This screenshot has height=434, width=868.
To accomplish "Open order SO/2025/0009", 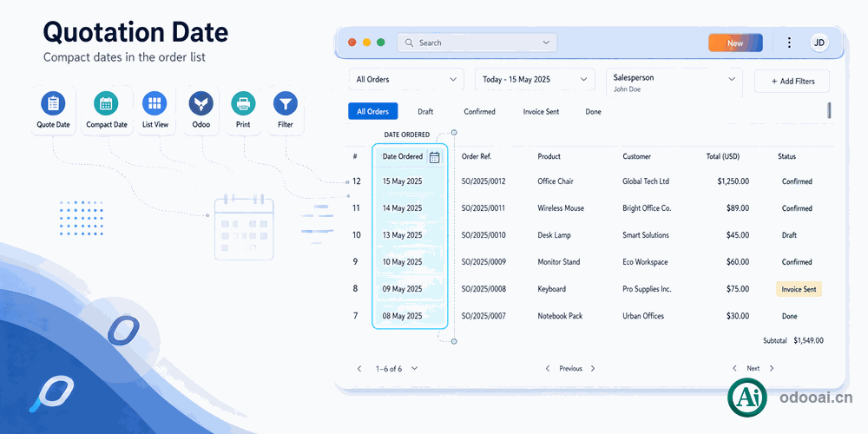I will coord(483,262).
